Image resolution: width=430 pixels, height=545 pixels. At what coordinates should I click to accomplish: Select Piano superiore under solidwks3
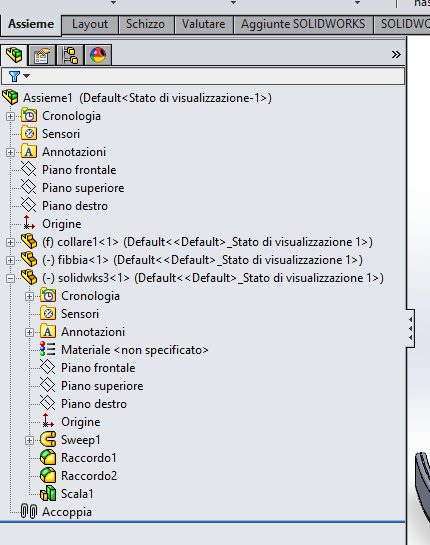(102, 386)
